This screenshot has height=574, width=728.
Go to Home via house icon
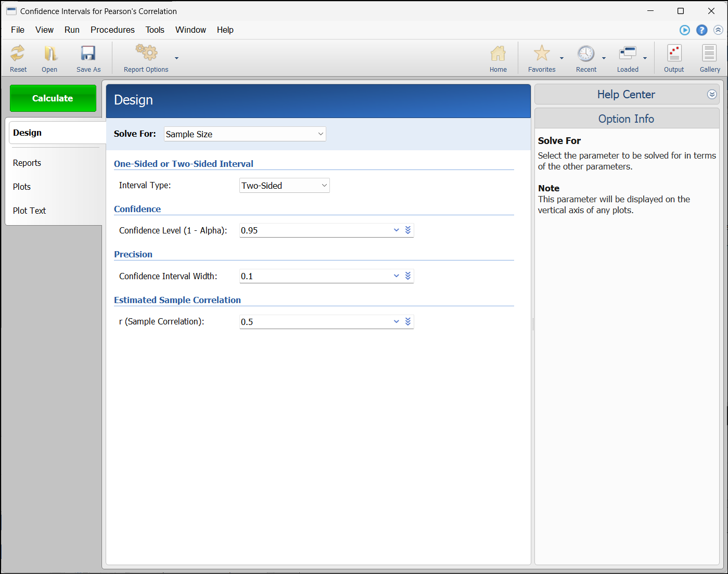point(498,54)
